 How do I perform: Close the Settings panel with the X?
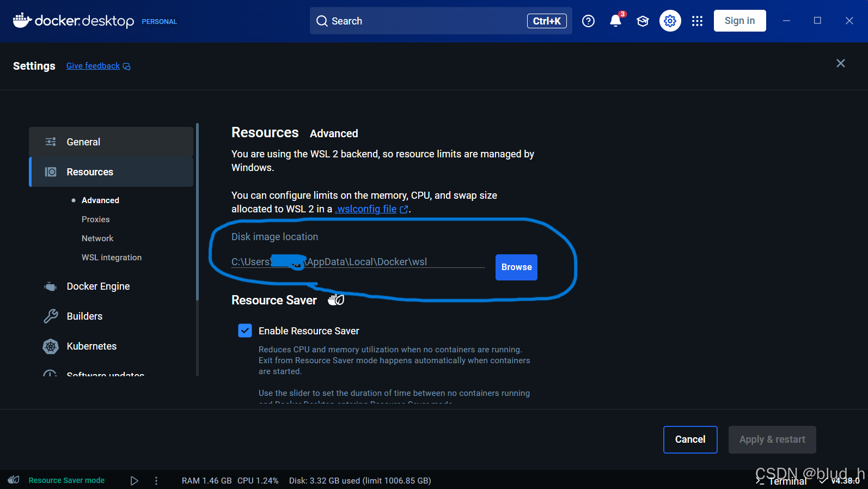click(x=841, y=63)
